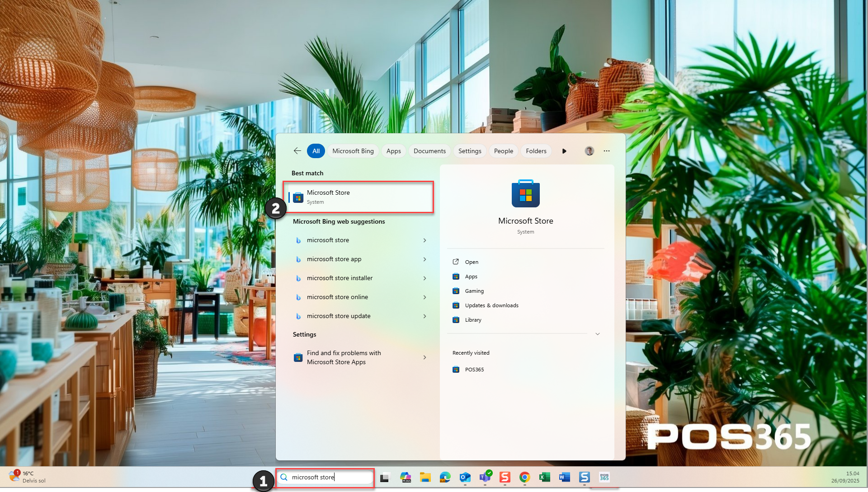This screenshot has height=492, width=868.
Task: Click large Microsoft Store icon in preview pane
Action: (526, 193)
